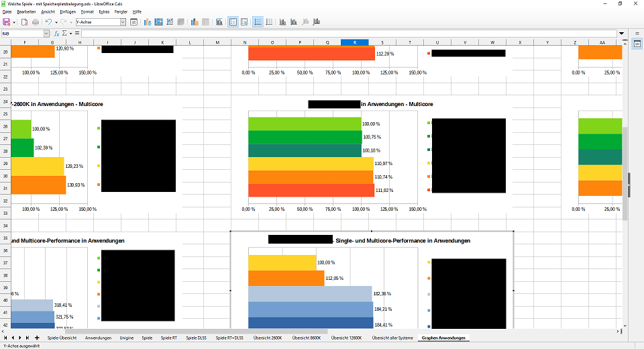
Task: Open the Name Box dropdown arrow
Action: click(46, 34)
